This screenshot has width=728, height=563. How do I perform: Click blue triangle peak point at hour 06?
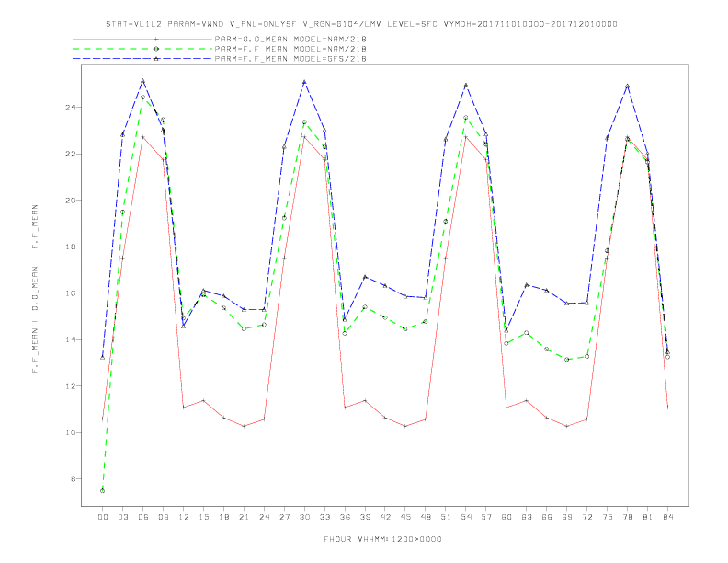143,81
